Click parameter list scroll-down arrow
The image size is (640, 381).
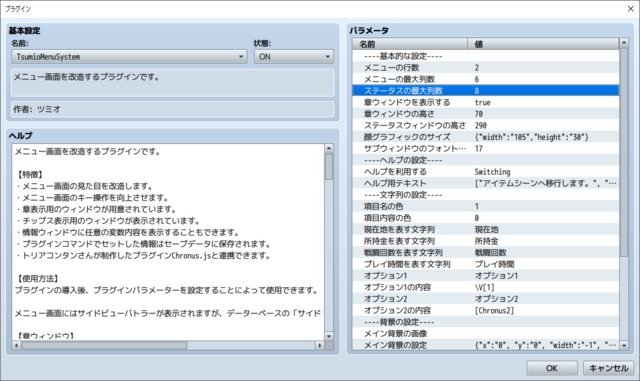click(624, 345)
